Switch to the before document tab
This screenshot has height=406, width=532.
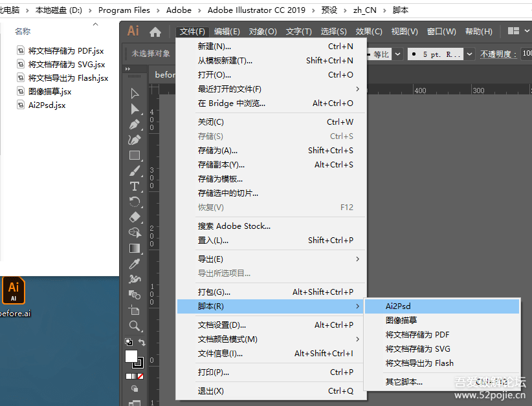tap(163, 74)
